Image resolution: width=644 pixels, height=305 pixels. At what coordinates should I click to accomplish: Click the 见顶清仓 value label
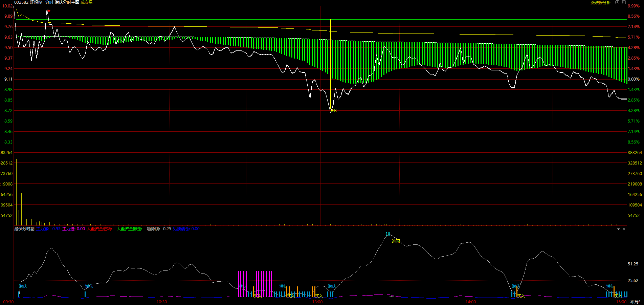186,229
